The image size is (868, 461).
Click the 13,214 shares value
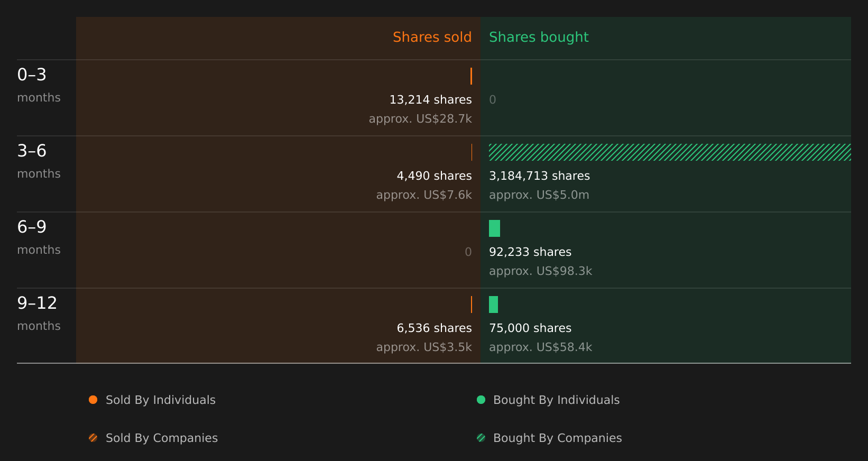click(430, 100)
